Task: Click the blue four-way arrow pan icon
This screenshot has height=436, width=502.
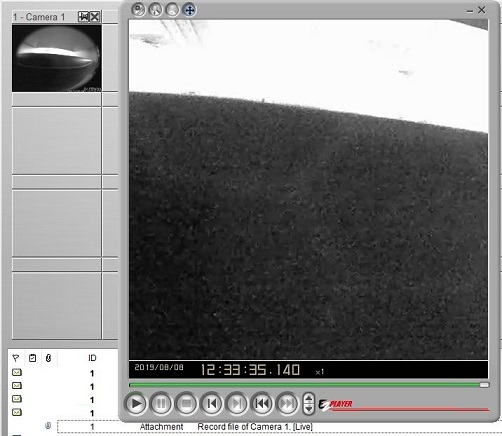Action: point(189,10)
